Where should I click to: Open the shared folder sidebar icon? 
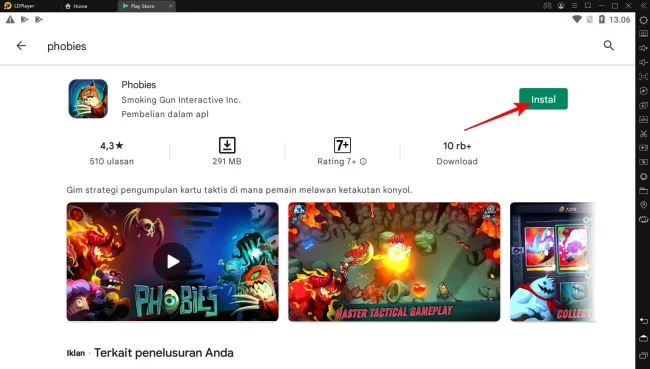[643, 191]
